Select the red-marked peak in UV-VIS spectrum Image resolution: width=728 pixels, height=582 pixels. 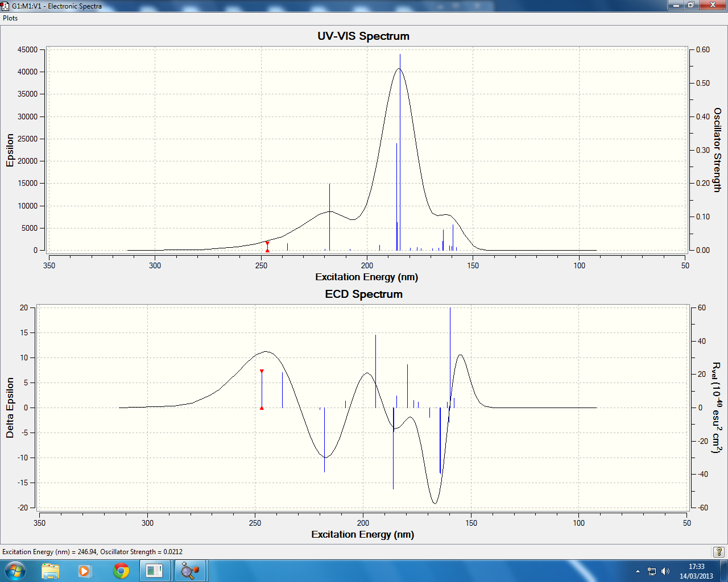click(267, 247)
